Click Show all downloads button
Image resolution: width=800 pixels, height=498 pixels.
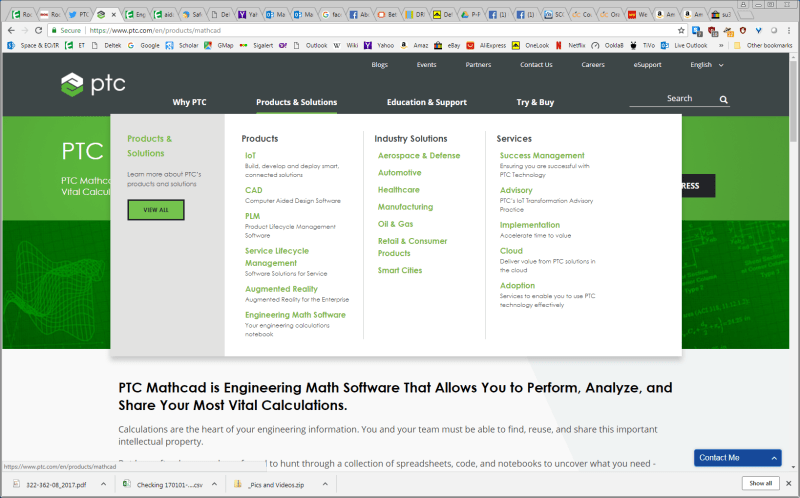pyautogui.click(x=761, y=483)
